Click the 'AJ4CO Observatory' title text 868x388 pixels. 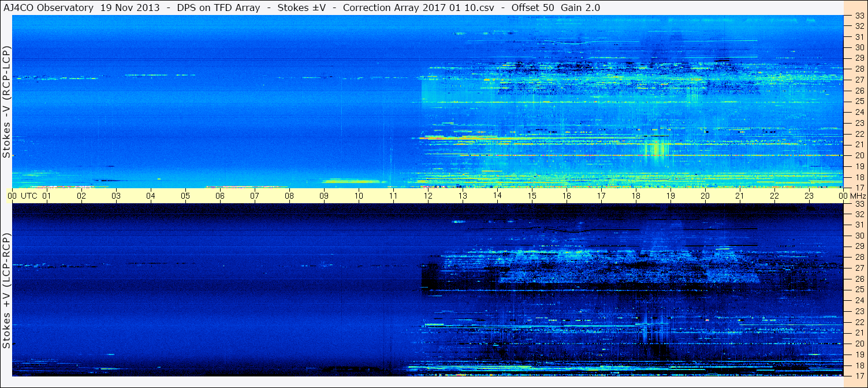(x=47, y=8)
